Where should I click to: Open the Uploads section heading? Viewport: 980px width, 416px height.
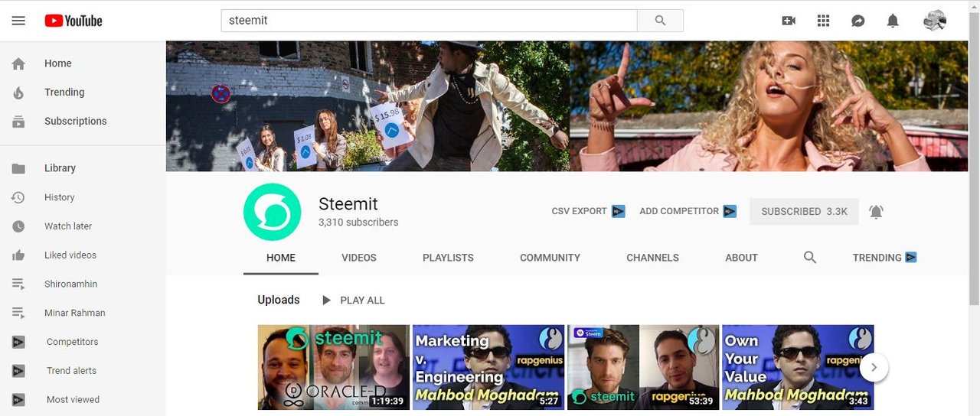click(x=279, y=300)
